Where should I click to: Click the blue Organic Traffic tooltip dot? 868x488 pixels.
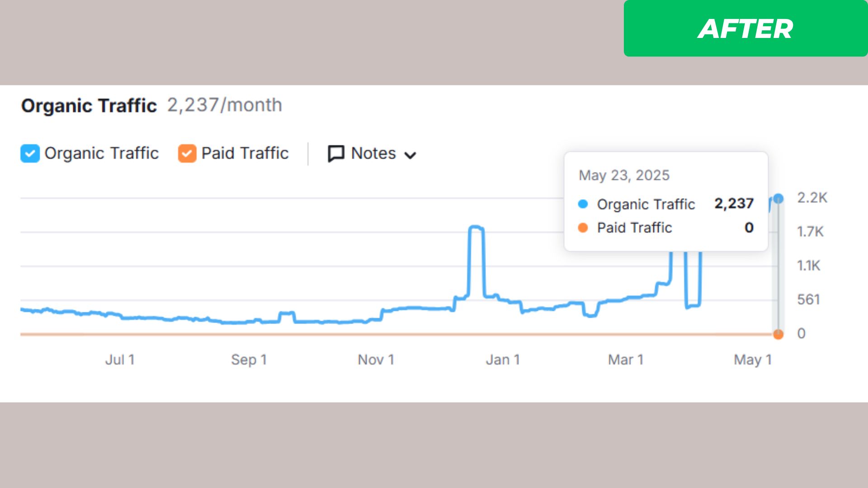click(583, 204)
